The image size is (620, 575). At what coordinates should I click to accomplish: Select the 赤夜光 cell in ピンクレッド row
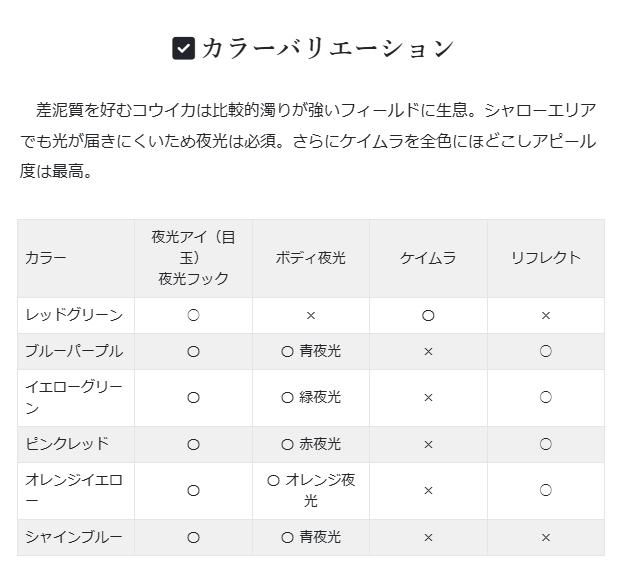point(311,444)
